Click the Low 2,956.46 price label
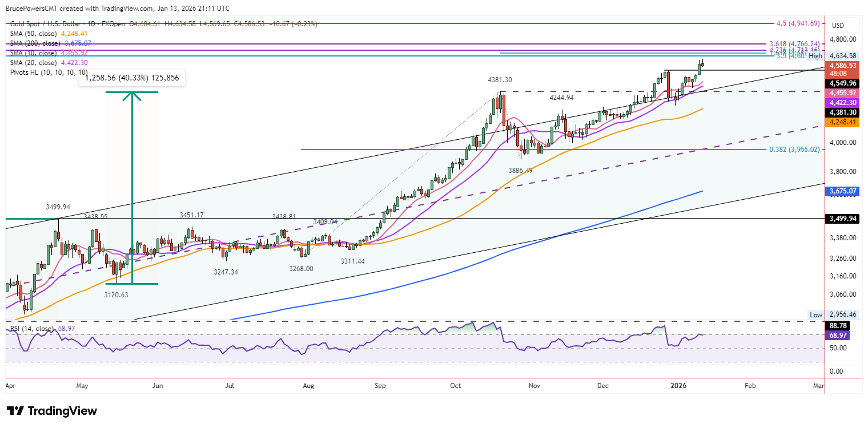868x428 pixels. 833,314
